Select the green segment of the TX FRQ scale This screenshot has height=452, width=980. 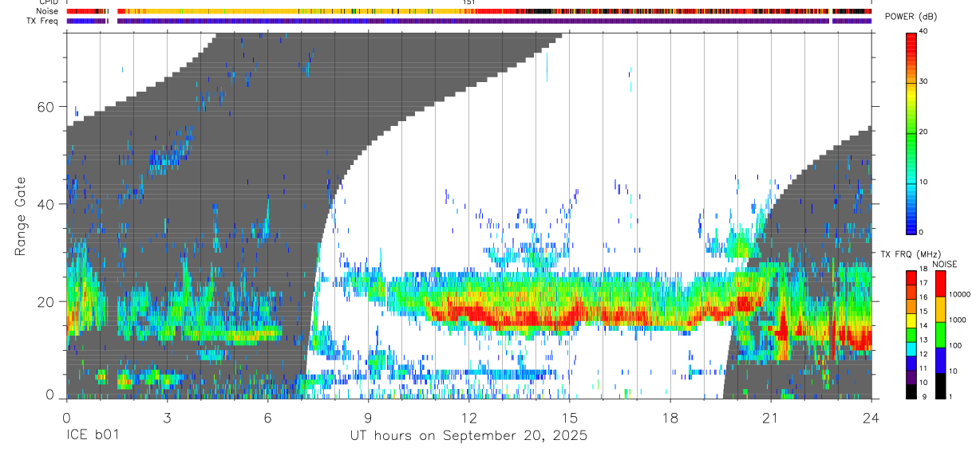click(911, 335)
